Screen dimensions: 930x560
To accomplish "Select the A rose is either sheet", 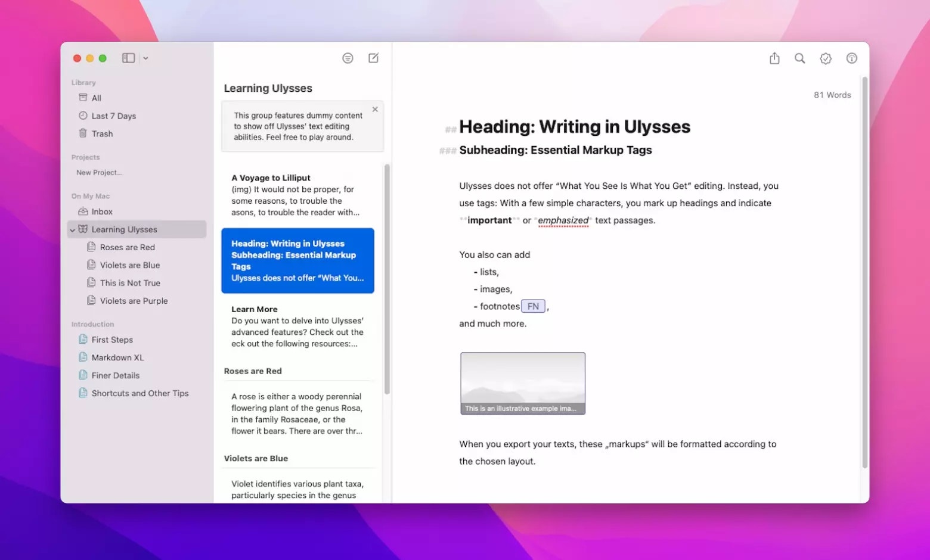I will coord(297,413).
